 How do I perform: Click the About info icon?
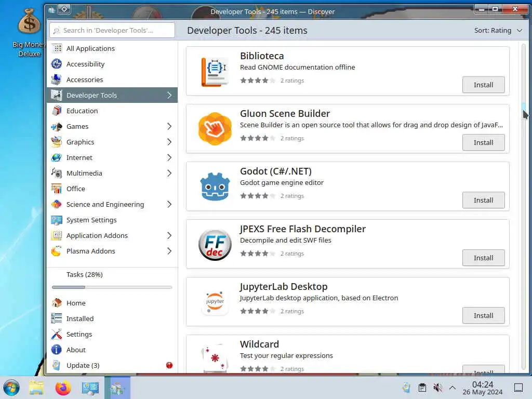pos(57,350)
